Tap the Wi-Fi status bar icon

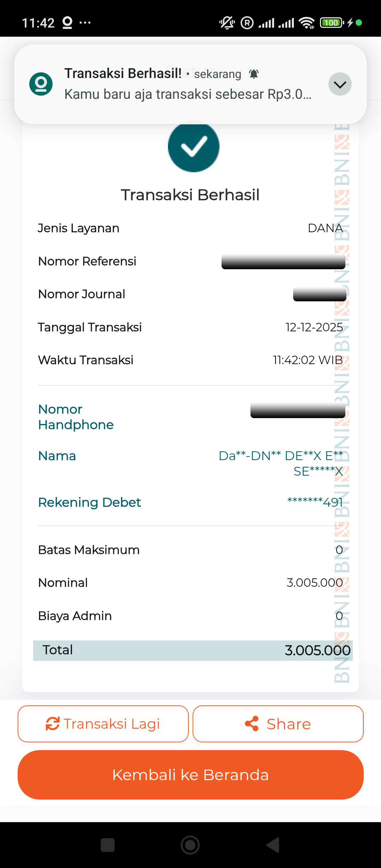pos(307,23)
